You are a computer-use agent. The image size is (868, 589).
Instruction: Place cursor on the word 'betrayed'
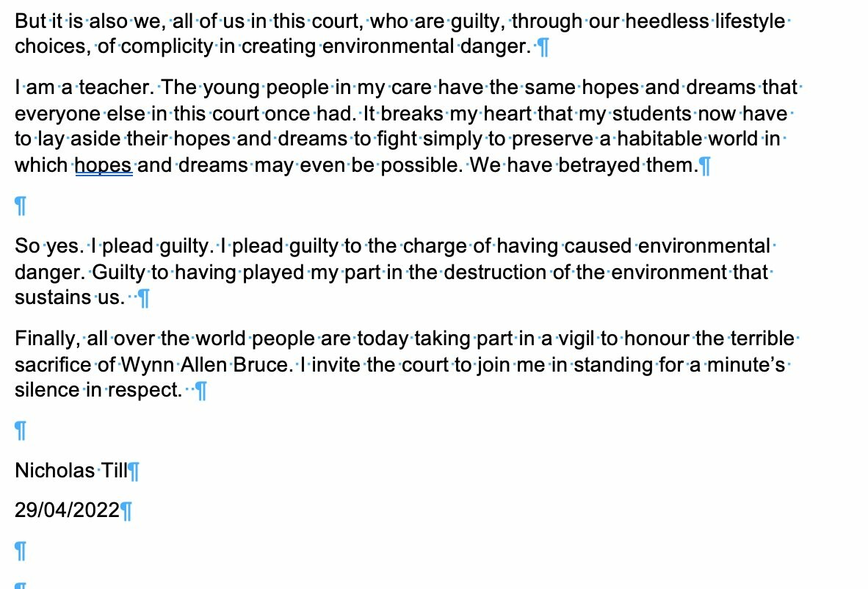(600, 165)
